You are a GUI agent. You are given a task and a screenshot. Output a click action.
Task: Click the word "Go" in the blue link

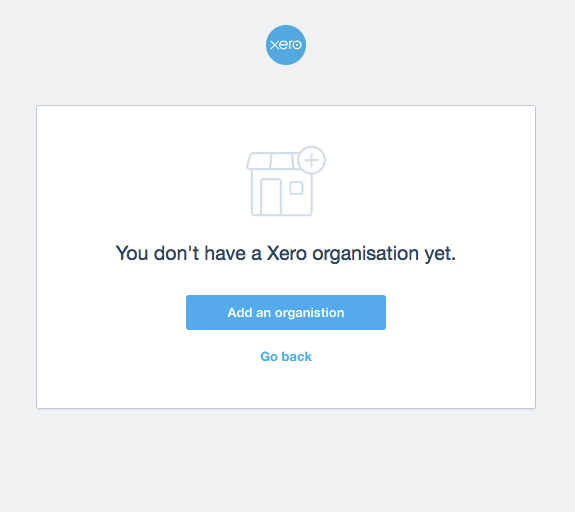(269, 356)
